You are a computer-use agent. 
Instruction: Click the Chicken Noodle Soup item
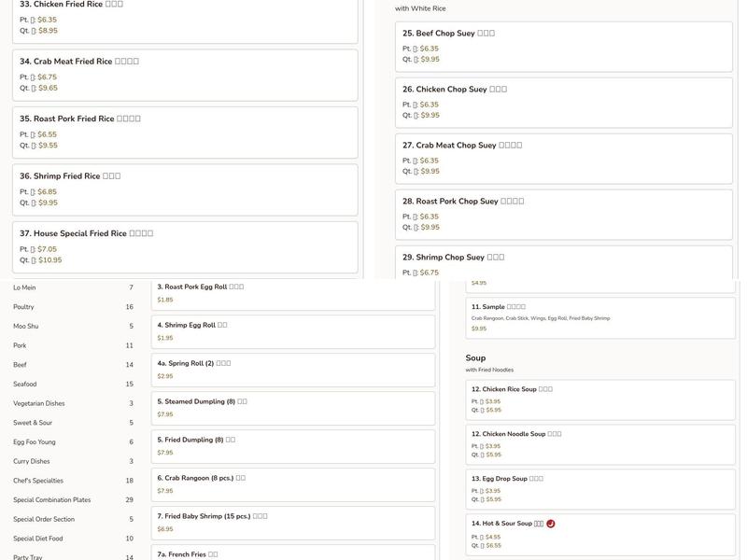(600, 443)
